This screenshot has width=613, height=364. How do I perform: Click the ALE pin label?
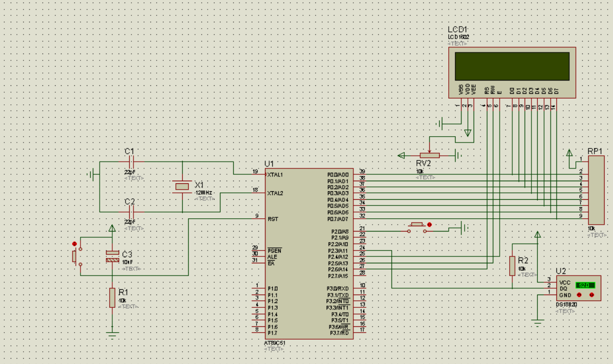coord(272,257)
